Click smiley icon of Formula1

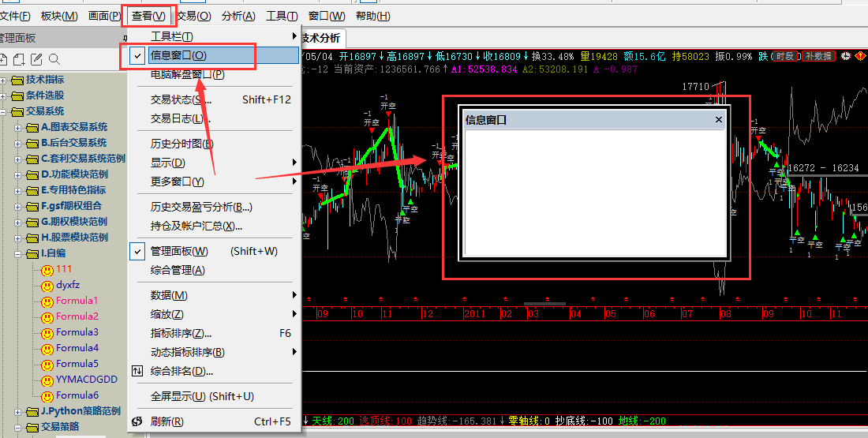click(47, 301)
